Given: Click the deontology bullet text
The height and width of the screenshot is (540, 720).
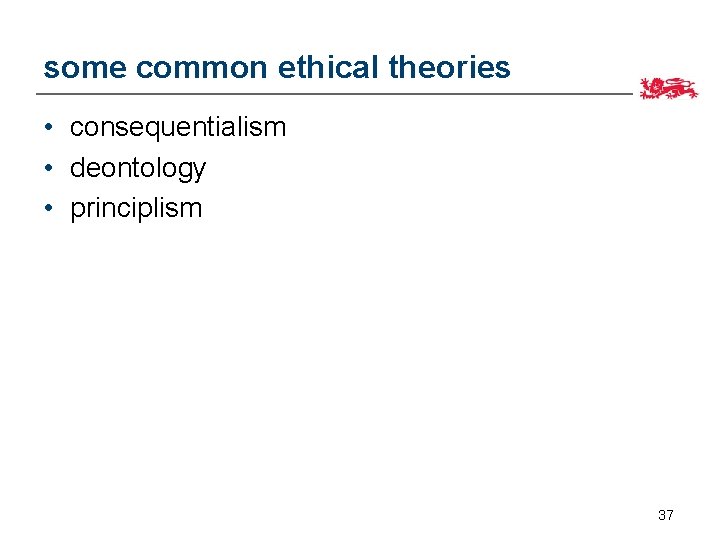Looking at the screenshot, I should click(137, 168).
